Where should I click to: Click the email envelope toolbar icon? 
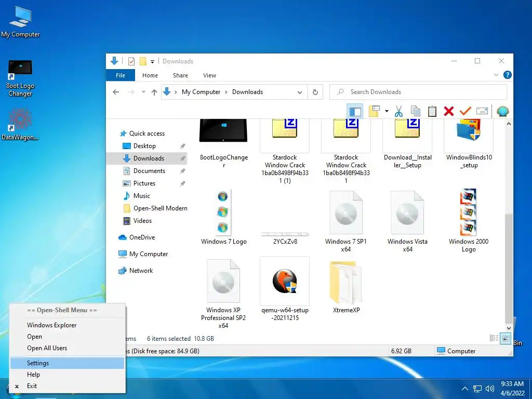482,111
